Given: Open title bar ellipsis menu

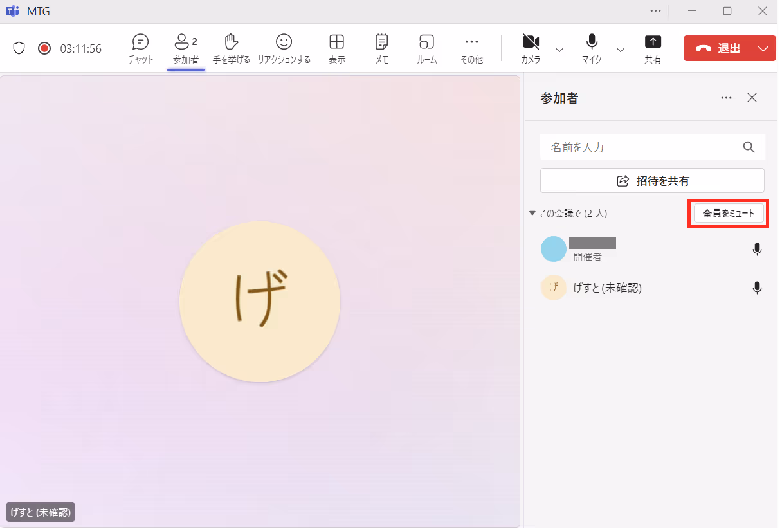Looking at the screenshot, I should 656,11.
